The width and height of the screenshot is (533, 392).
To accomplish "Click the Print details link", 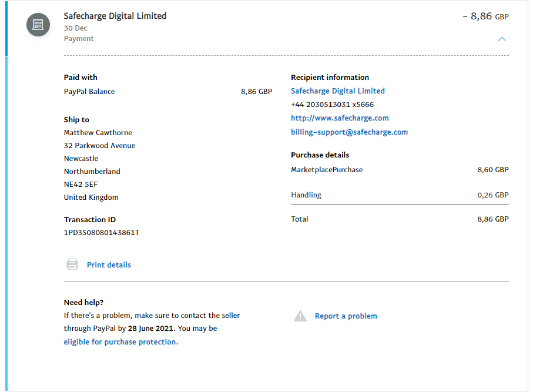I will 109,265.
